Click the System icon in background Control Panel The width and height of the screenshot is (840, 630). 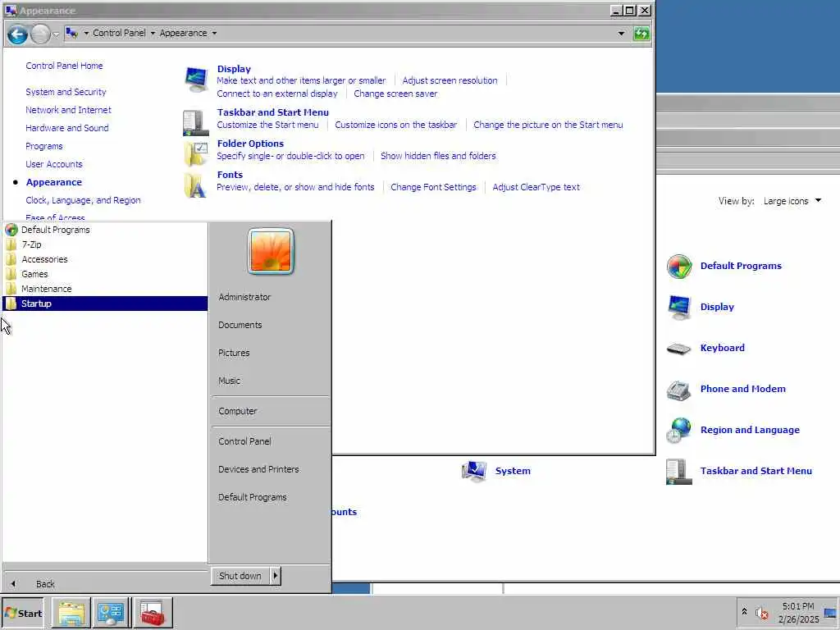(x=474, y=472)
